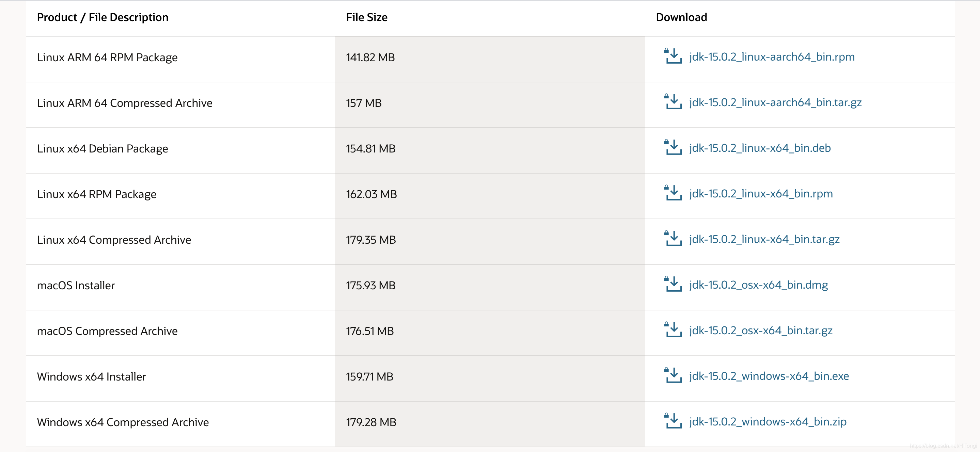Click download icon for macOS Installer dmg

(673, 284)
